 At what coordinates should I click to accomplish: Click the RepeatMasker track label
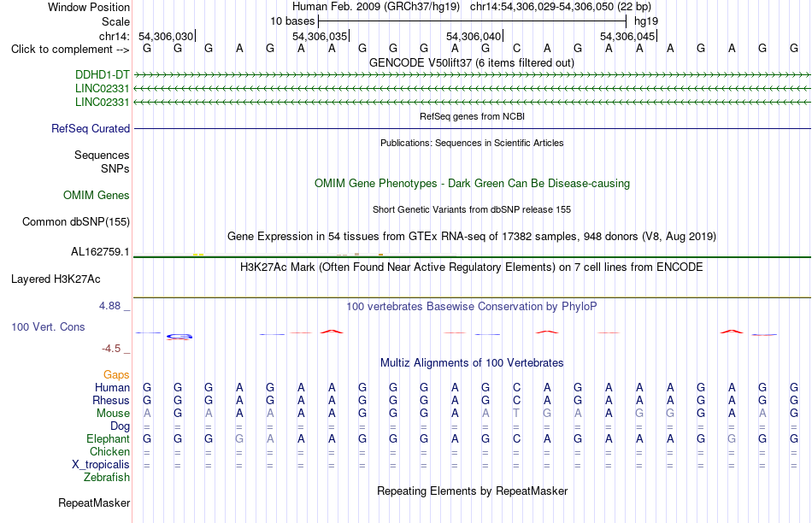click(x=94, y=502)
